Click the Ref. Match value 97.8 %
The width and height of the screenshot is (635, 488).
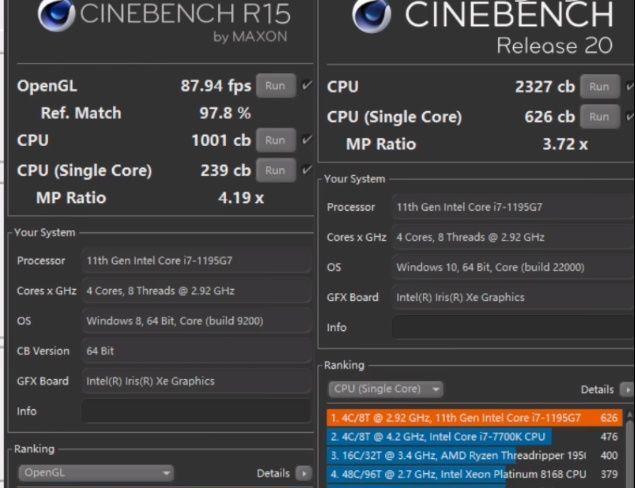(225, 113)
